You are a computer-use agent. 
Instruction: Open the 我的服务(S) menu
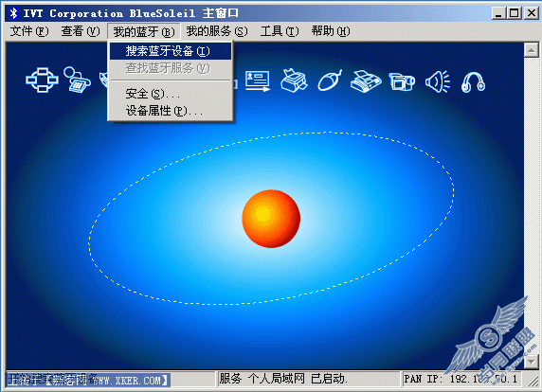[217, 31]
